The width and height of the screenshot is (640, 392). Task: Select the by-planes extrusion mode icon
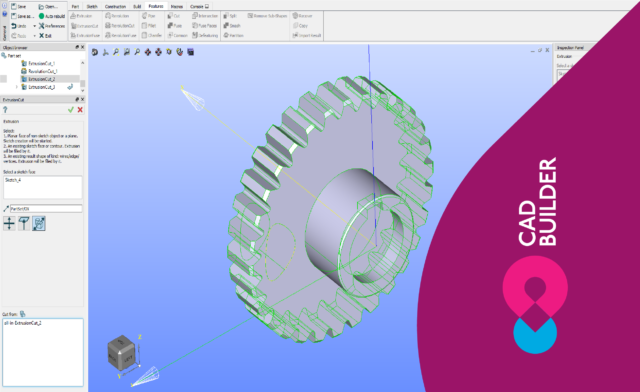click(x=24, y=223)
